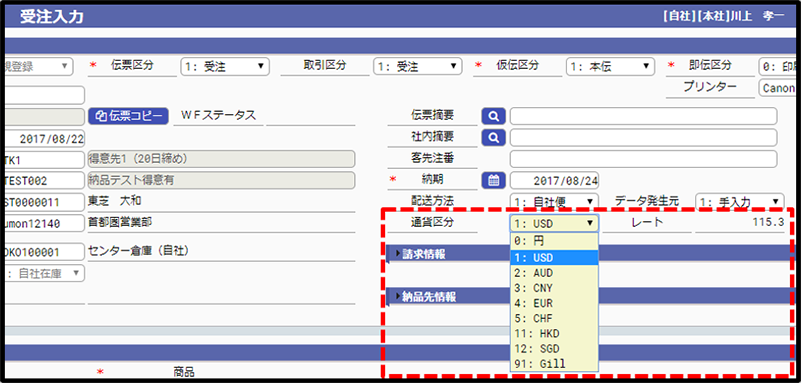Select 0: 円 from the currency list

click(x=554, y=241)
